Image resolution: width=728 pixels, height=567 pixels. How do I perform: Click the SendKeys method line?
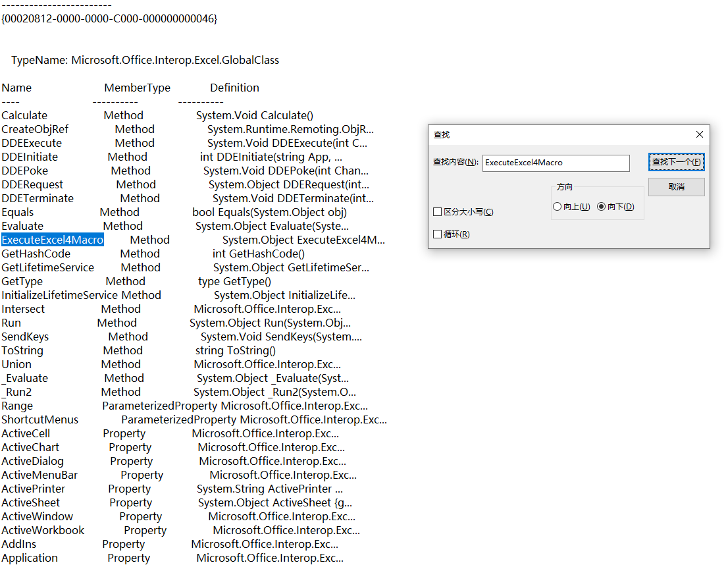coord(182,337)
